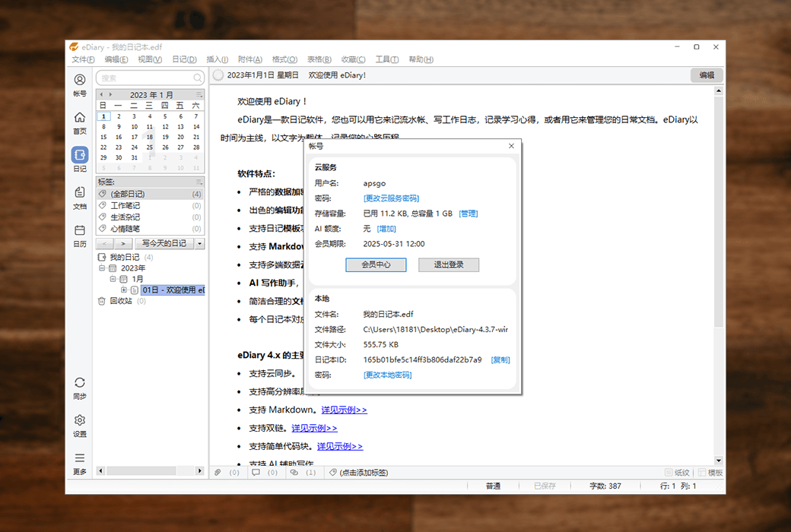Screen dimensions: 791x532
Task: Open the 详见示例 link after Markdown
Action: click(x=344, y=410)
